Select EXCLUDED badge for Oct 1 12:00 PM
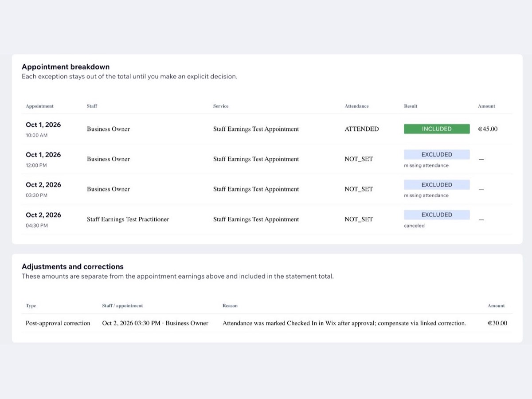The image size is (532, 399). pyautogui.click(x=437, y=155)
